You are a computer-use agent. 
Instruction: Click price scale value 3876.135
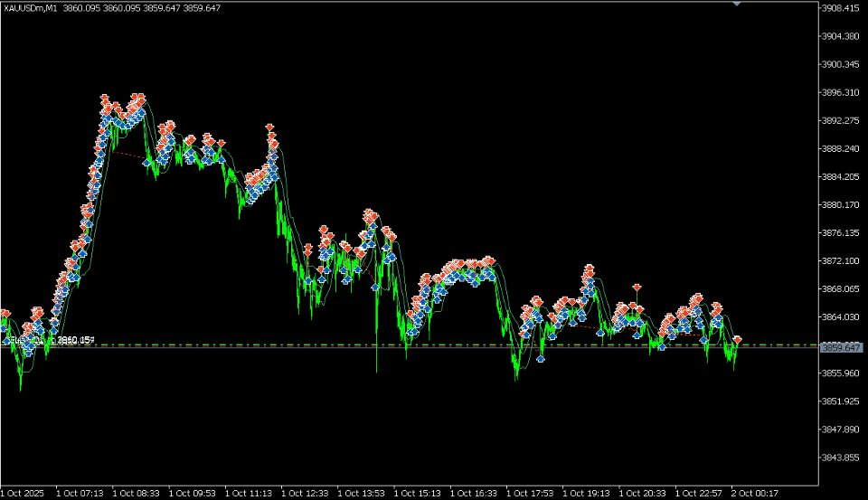842,233
